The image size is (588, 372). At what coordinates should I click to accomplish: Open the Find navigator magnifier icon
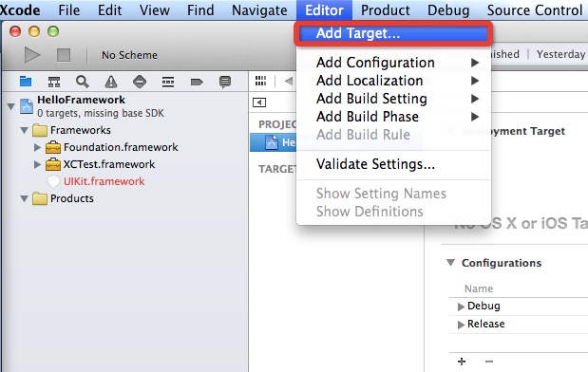pyautogui.click(x=82, y=82)
